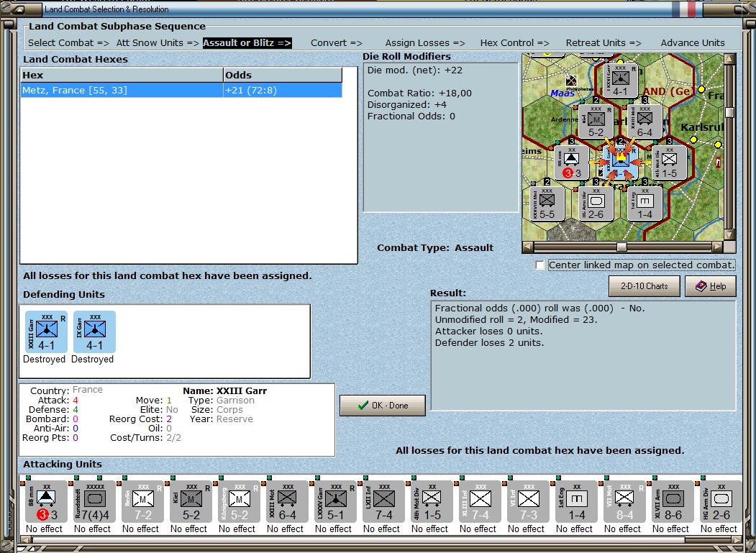Select the Rundstedt 7(4)4 HQ counter
Screen dimensions: 756x553
tap(94, 501)
